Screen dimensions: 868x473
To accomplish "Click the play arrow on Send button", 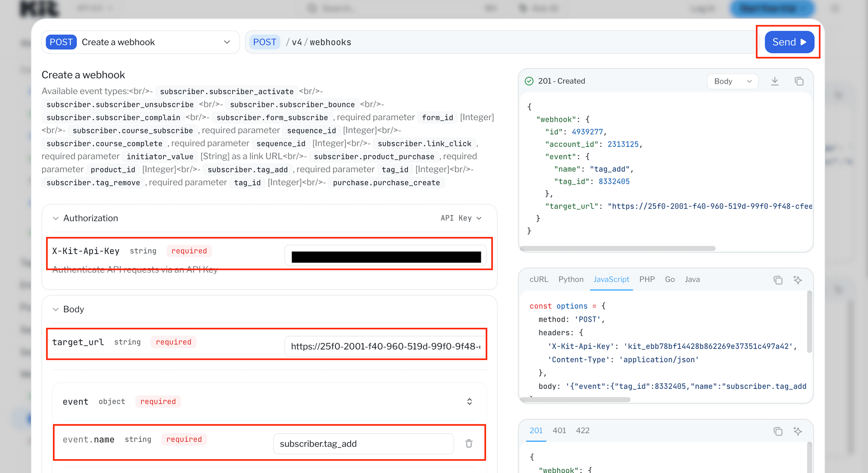I will click(803, 42).
